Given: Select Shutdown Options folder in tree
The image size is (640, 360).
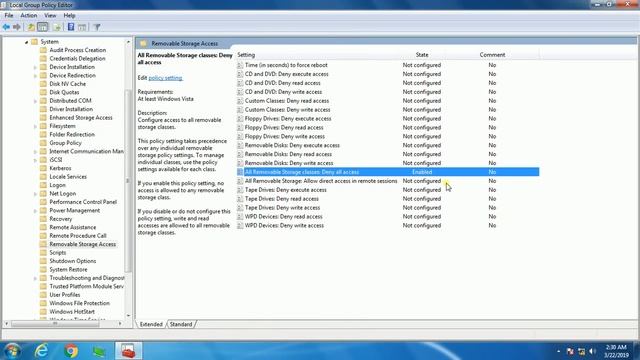Looking at the screenshot, I should [73, 261].
